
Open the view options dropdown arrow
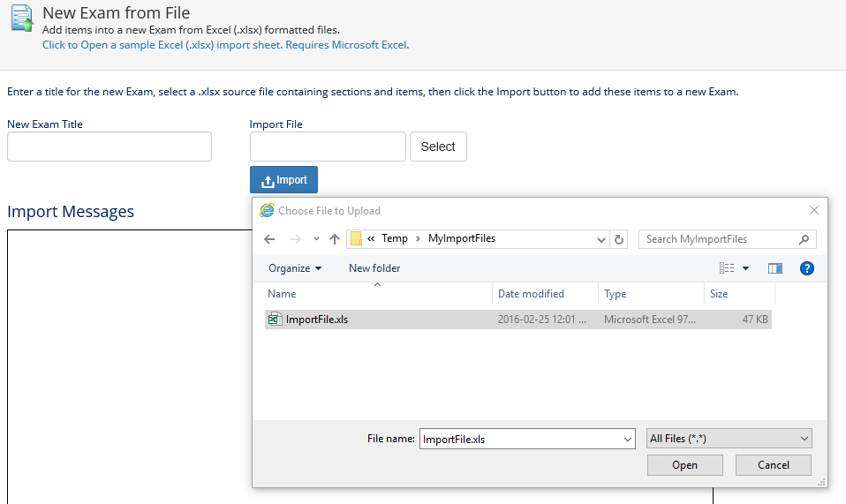(746, 268)
